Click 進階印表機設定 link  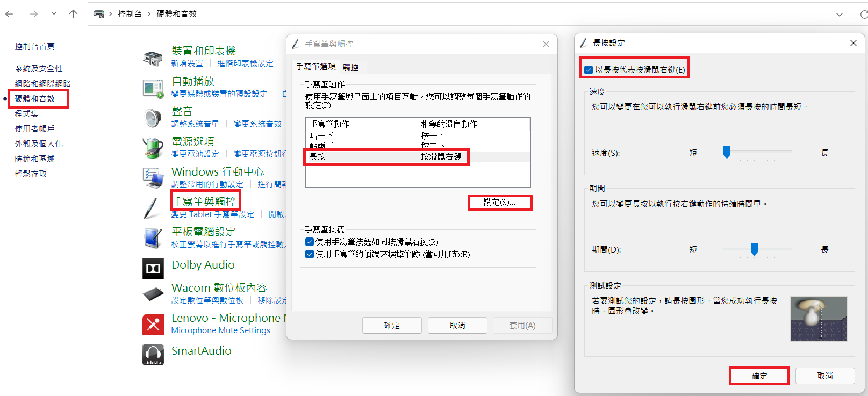pyautogui.click(x=245, y=63)
